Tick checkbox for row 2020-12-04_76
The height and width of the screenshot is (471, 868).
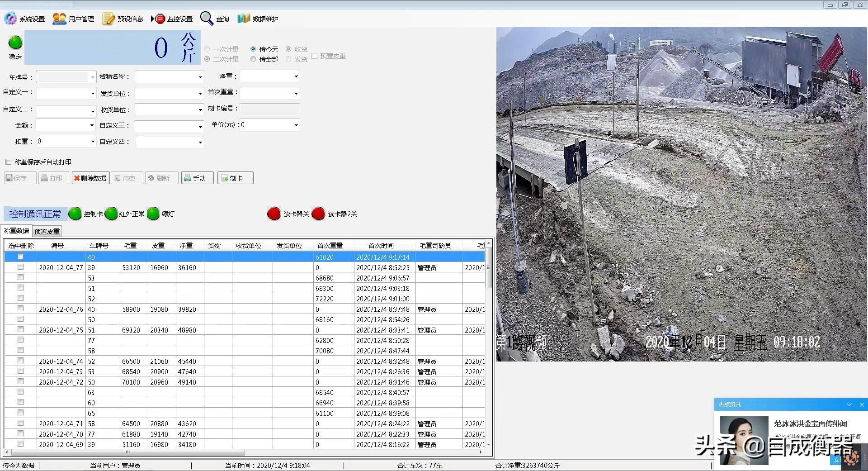coord(20,309)
